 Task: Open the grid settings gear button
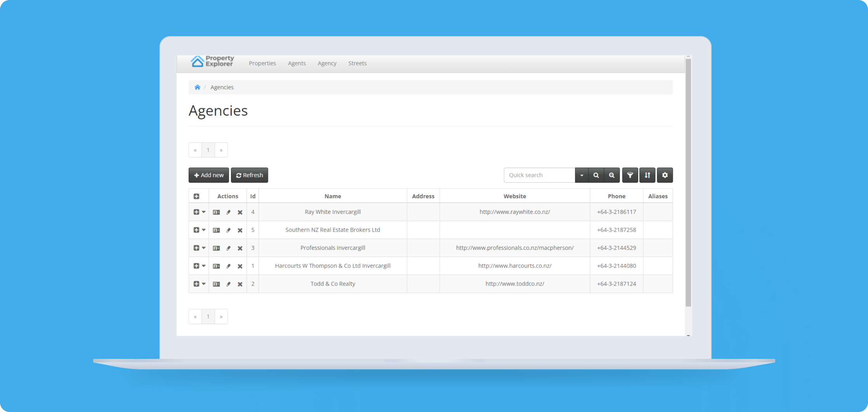click(665, 175)
